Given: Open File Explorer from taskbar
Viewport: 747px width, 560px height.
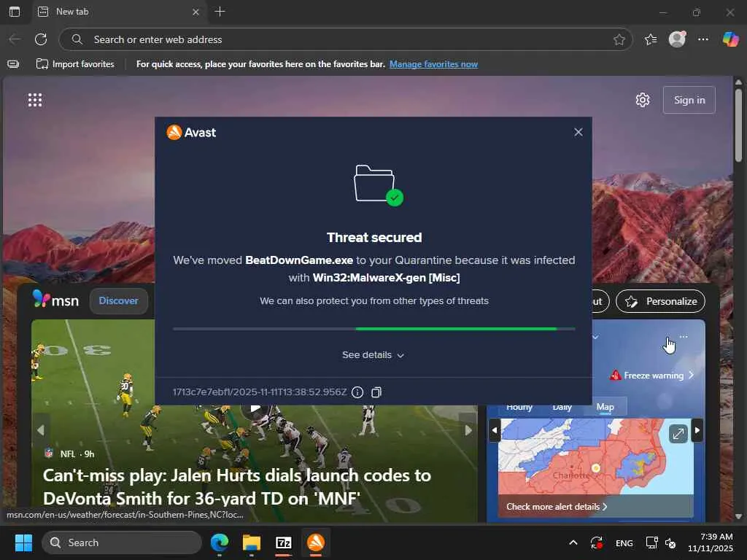Looking at the screenshot, I should pyautogui.click(x=252, y=542).
